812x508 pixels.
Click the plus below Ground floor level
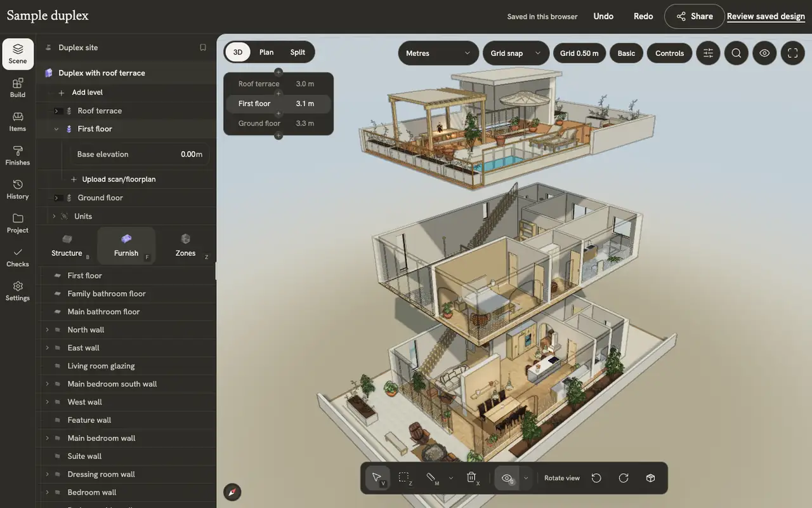pyautogui.click(x=278, y=135)
